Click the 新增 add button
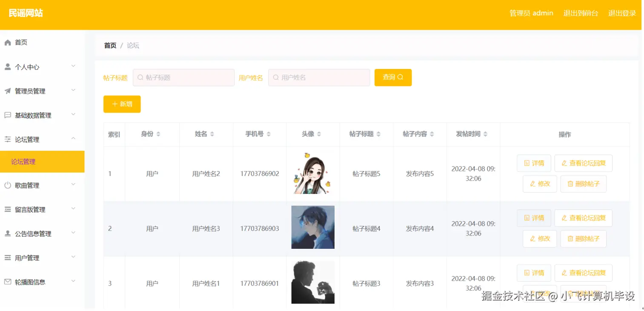This screenshot has width=644, height=311. pos(122,104)
